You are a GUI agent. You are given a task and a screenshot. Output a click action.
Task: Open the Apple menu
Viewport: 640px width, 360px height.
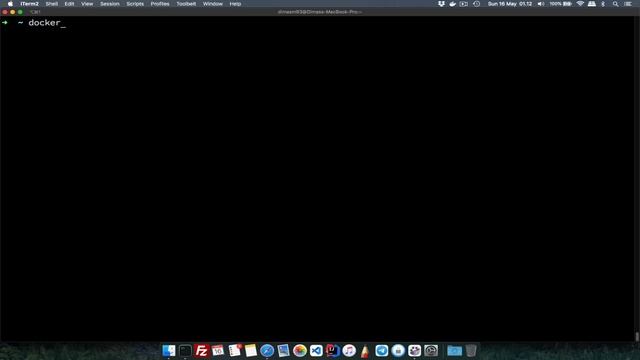[10, 4]
